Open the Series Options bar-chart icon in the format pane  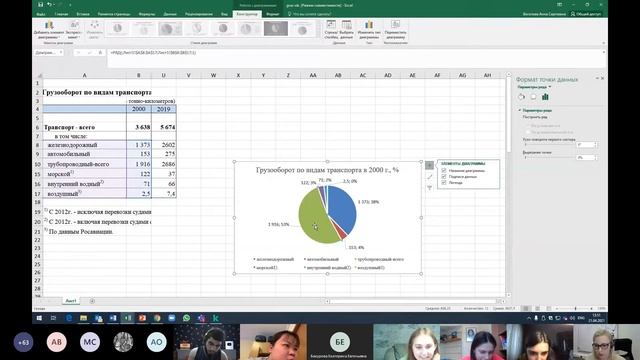pos(545,97)
